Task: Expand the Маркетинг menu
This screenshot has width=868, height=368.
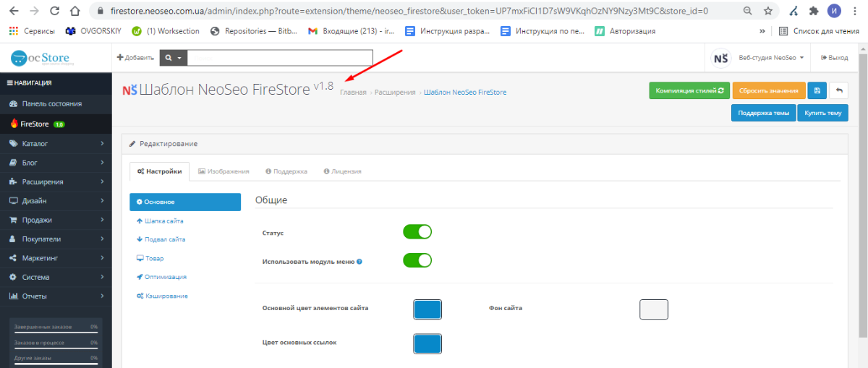Action: point(56,258)
